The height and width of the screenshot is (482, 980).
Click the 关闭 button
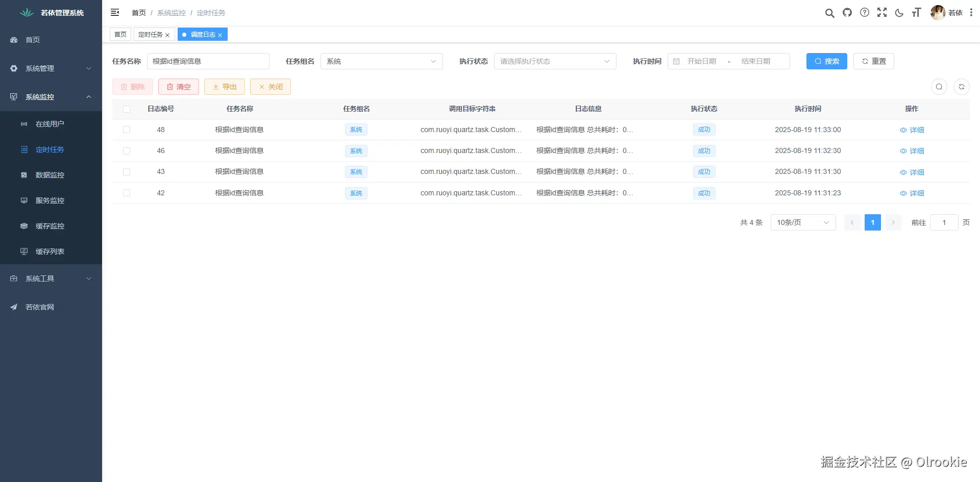pyautogui.click(x=271, y=87)
